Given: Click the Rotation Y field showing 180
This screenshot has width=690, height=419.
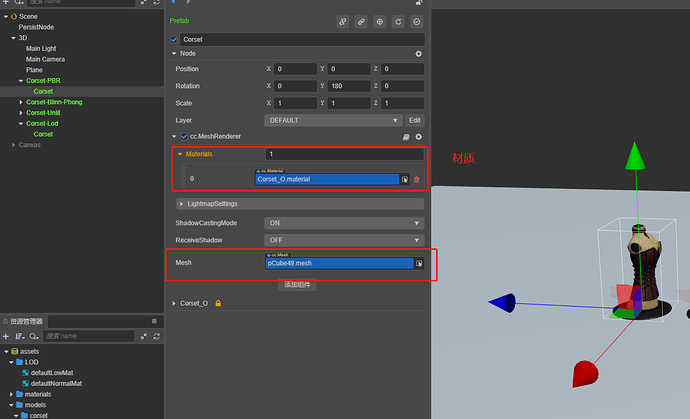Looking at the screenshot, I should tap(349, 86).
